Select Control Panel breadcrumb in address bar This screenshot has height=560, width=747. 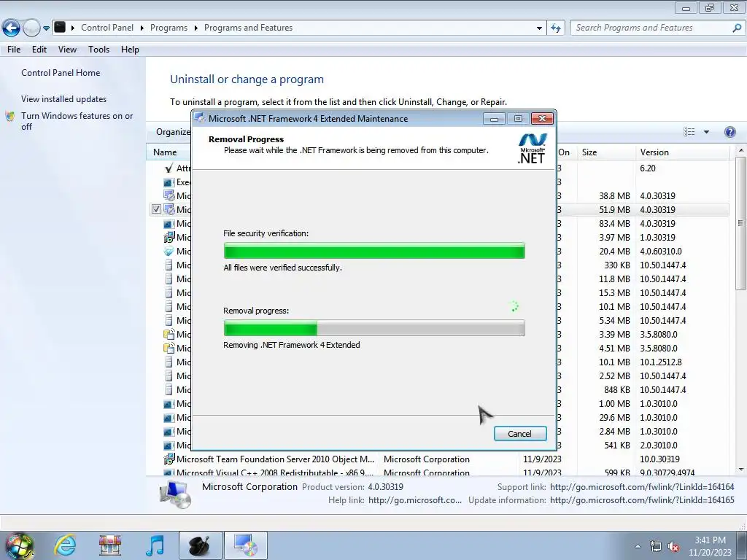pyautogui.click(x=107, y=28)
